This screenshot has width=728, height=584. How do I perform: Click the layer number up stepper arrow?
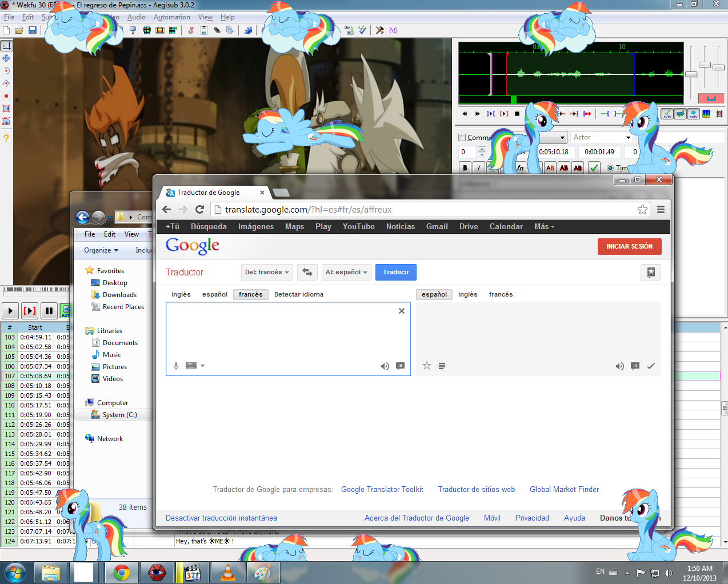482,149
